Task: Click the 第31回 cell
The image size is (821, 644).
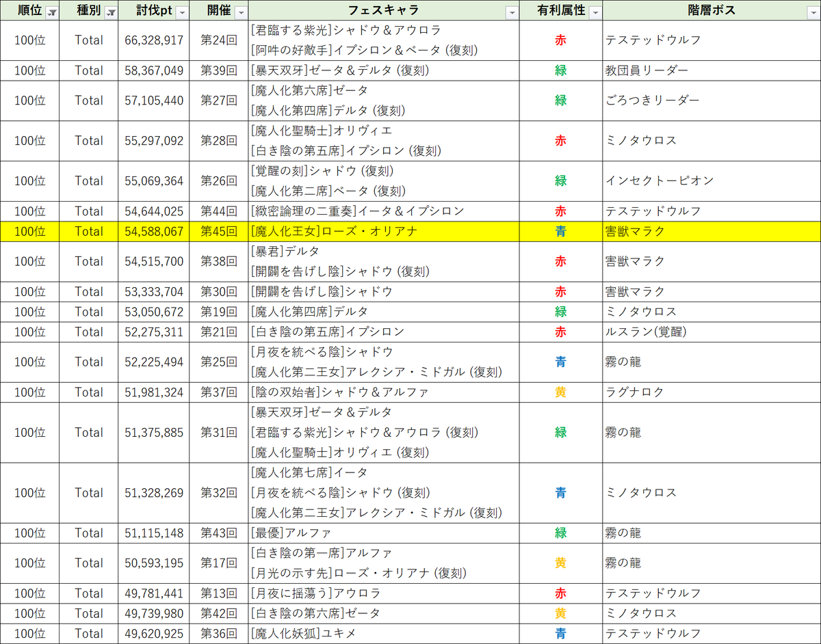Action: click(219, 432)
